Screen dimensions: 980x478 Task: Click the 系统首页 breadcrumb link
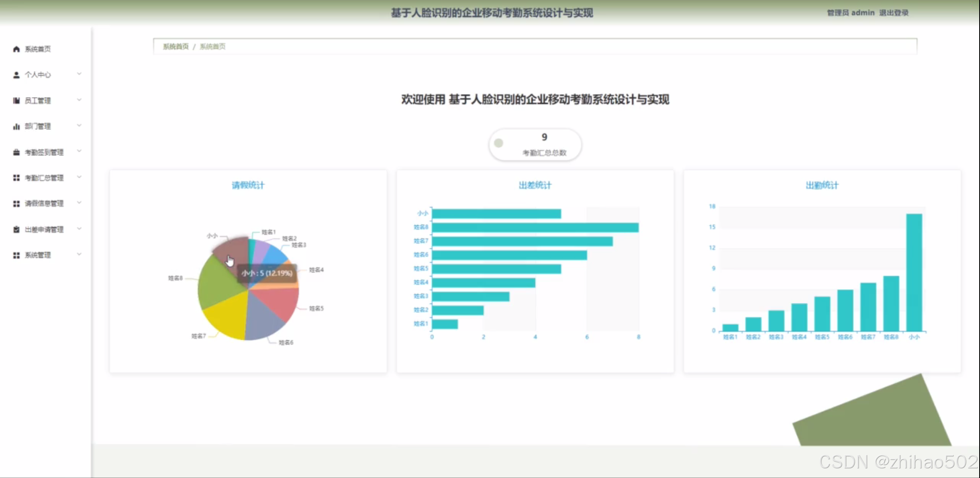176,47
